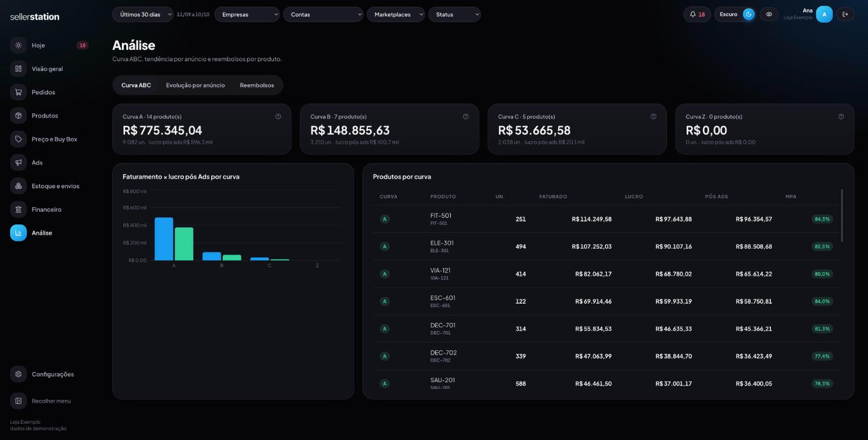The height and width of the screenshot is (440, 868).
Task: Click the 82,5% MPA badge for ELE-301
Action: (x=822, y=246)
